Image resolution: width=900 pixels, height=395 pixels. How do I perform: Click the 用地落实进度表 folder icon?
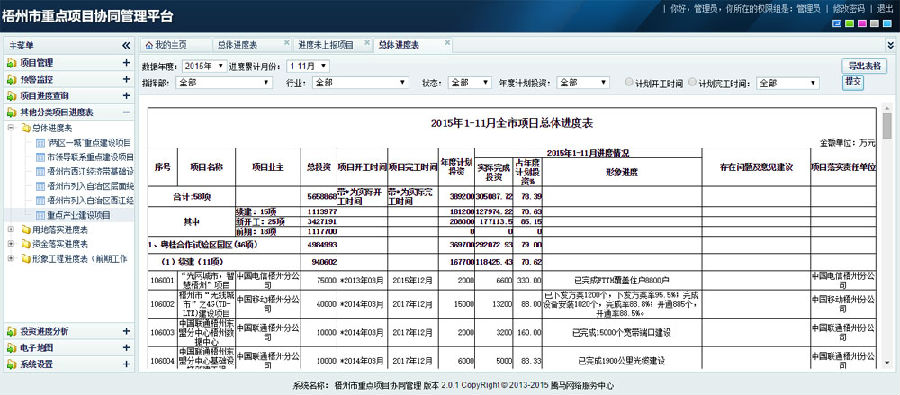pos(26,230)
